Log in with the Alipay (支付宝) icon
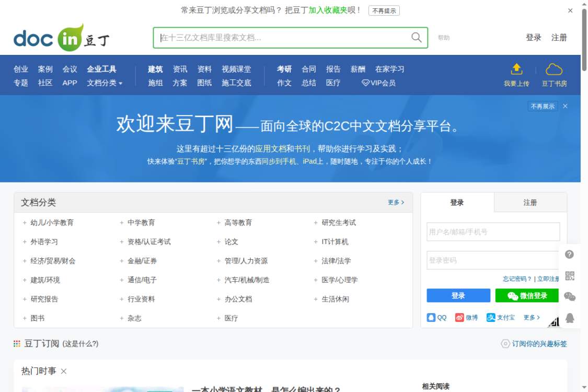 coord(491,317)
